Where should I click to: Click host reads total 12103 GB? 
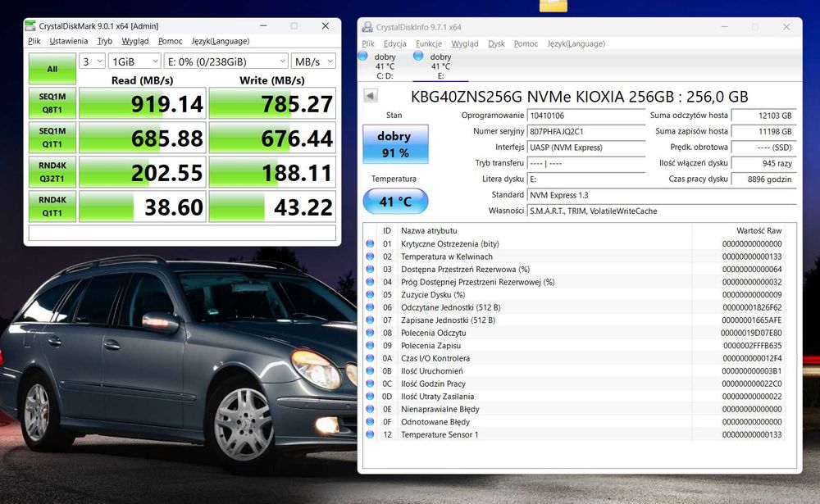point(763,116)
